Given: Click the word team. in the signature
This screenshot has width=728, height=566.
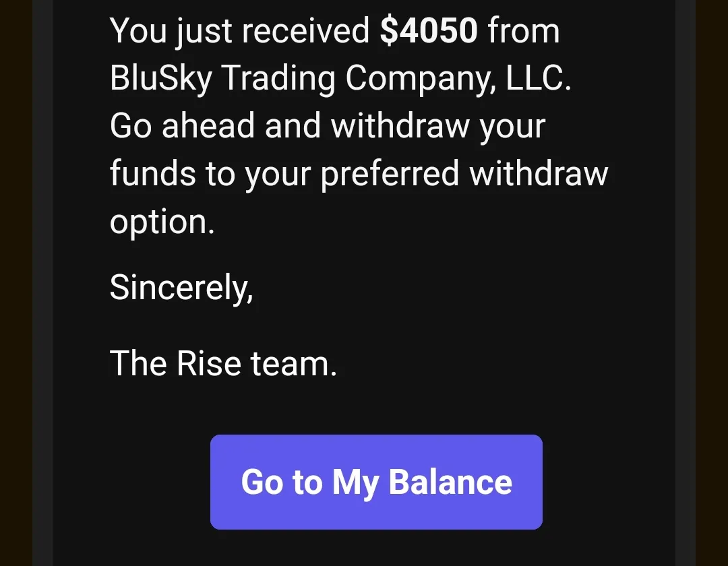Looking at the screenshot, I should 293,363.
